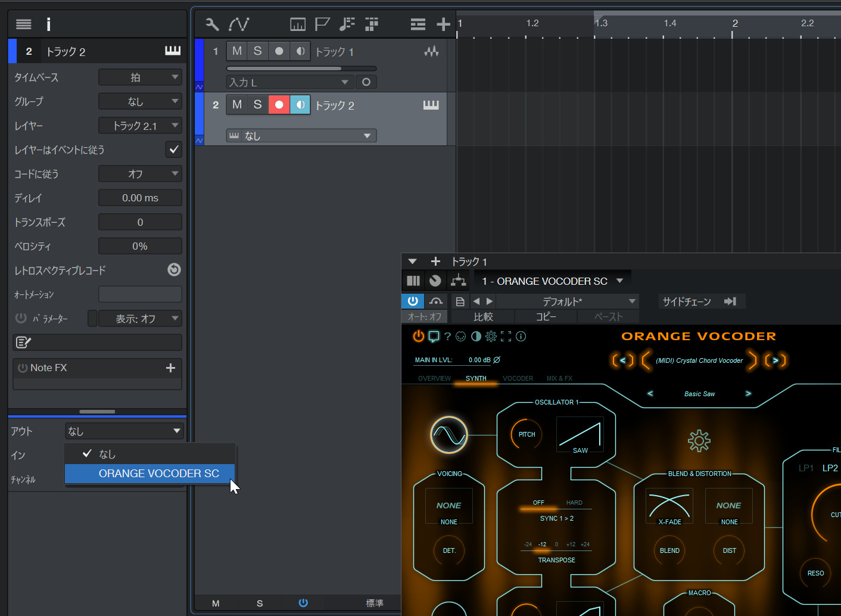Toggle the plugin power bypass button
The height and width of the screenshot is (616, 841).
[x=413, y=301]
